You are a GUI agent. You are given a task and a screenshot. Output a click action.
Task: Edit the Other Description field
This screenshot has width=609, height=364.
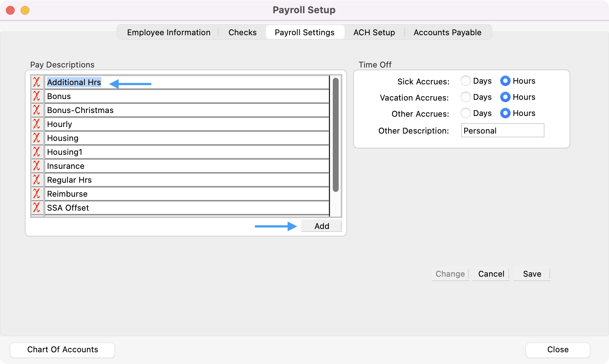click(x=502, y=130)
